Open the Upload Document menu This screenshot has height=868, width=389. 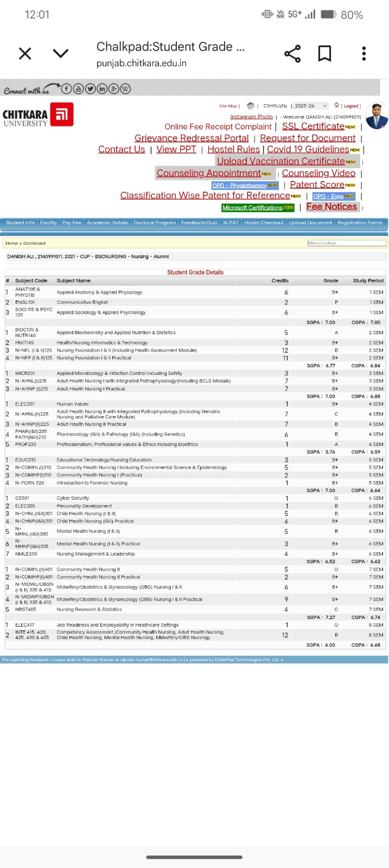(310, 222)
